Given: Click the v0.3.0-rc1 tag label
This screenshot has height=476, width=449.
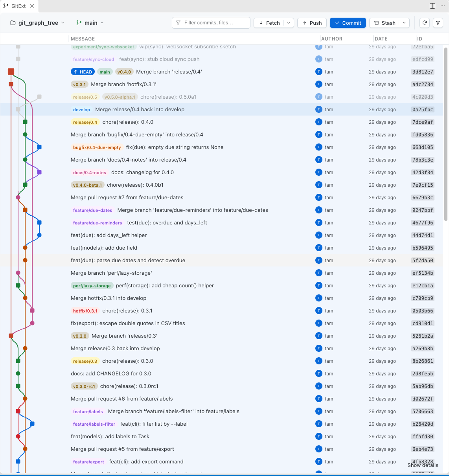Looking at the screenshot, I should 84,386.
